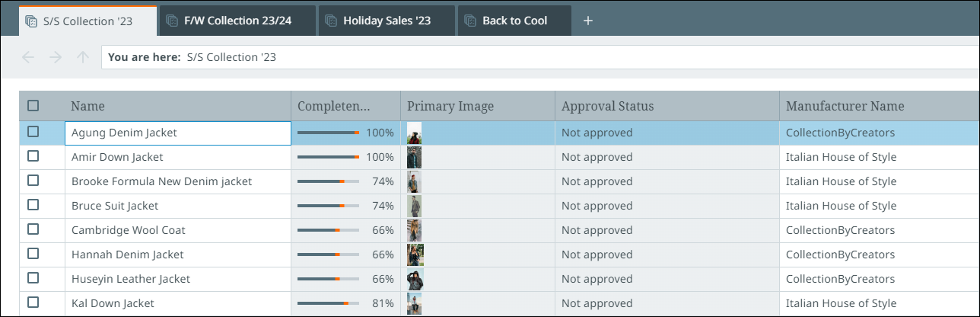Toggle the select-all header checkbox
This screenshot has width=980, height=317.
(x=33, y=106)
